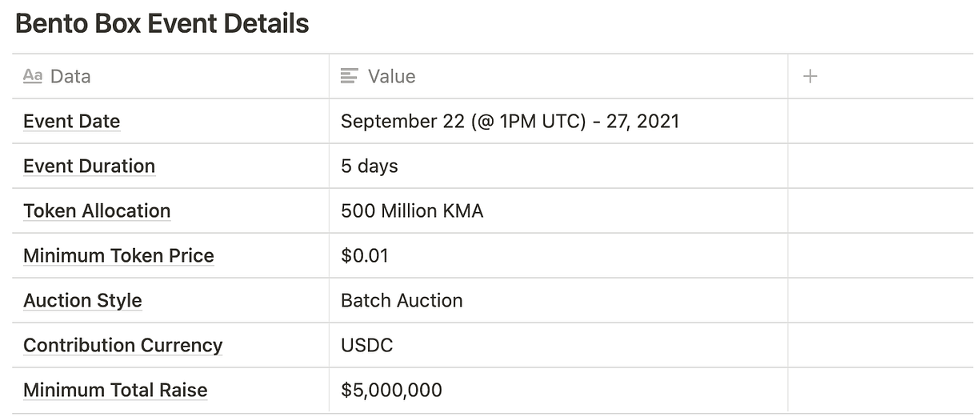Add a new column with the plus icon
The image size is (980, 417).
click(810, 76)
